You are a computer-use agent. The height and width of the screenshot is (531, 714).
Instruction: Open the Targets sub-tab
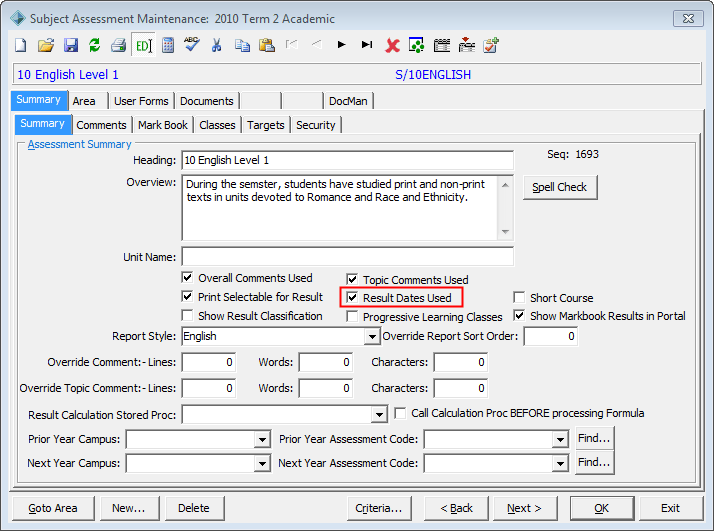click(x=265, y=125)
